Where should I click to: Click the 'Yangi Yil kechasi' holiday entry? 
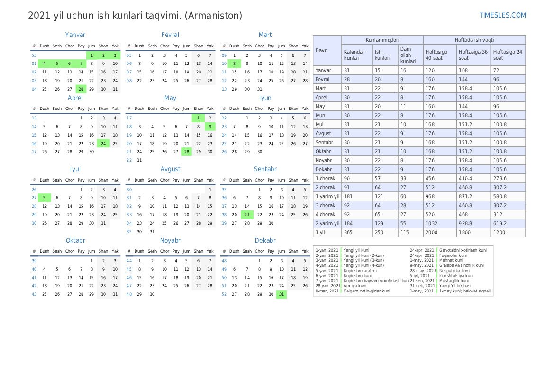(x=455, y=286)
